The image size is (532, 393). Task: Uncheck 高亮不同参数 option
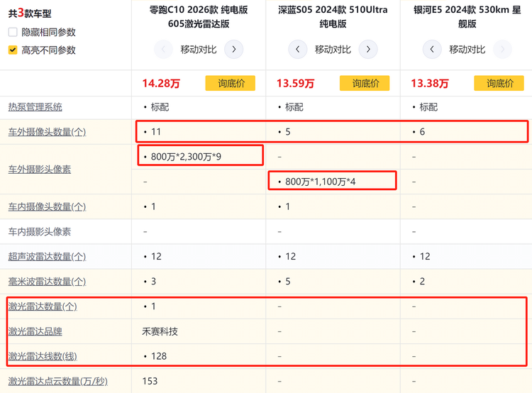pyautogui.click(x=13, y=50)
